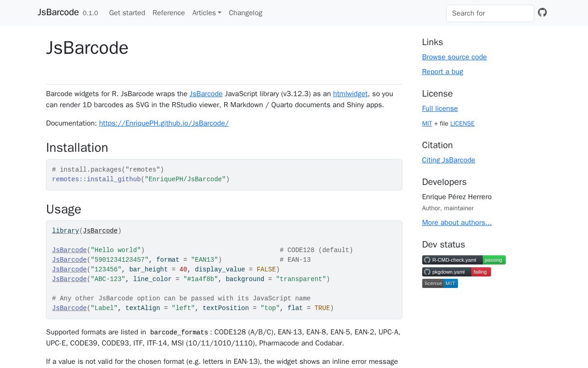The image size is (588, 368).
Task: Open the Full license link
Action: (x=440, y=109)
